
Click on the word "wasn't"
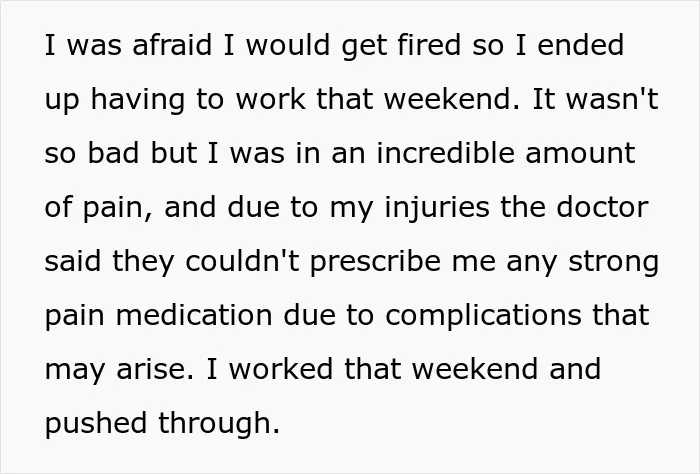612,99
